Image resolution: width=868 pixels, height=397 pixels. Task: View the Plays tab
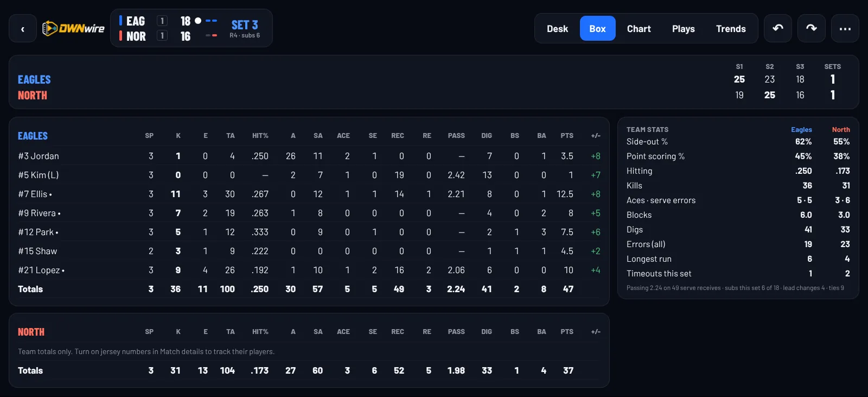tap(683, 29)
